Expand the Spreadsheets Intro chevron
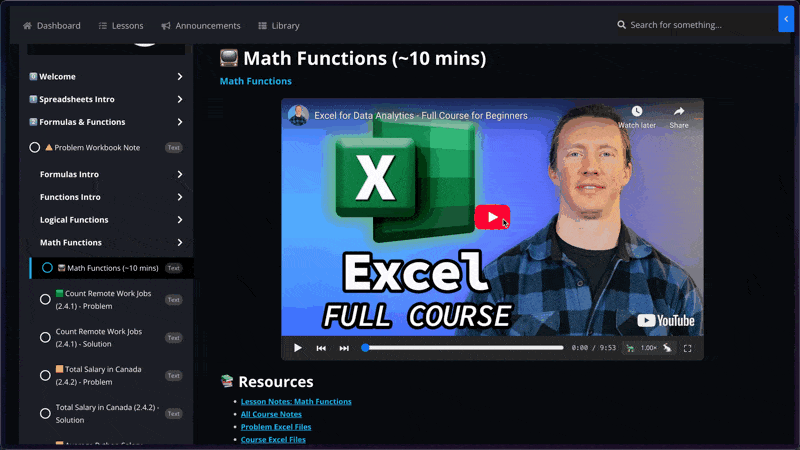Screen dimensions: 800x450 [180, 99]
